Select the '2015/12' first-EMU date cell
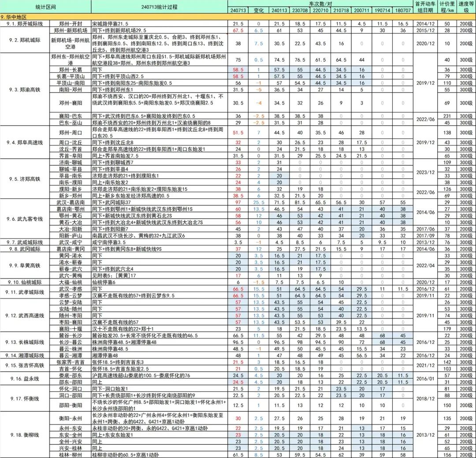Image resolution: width=476 pixels, height=458 pixels. [x=425, y=30]
